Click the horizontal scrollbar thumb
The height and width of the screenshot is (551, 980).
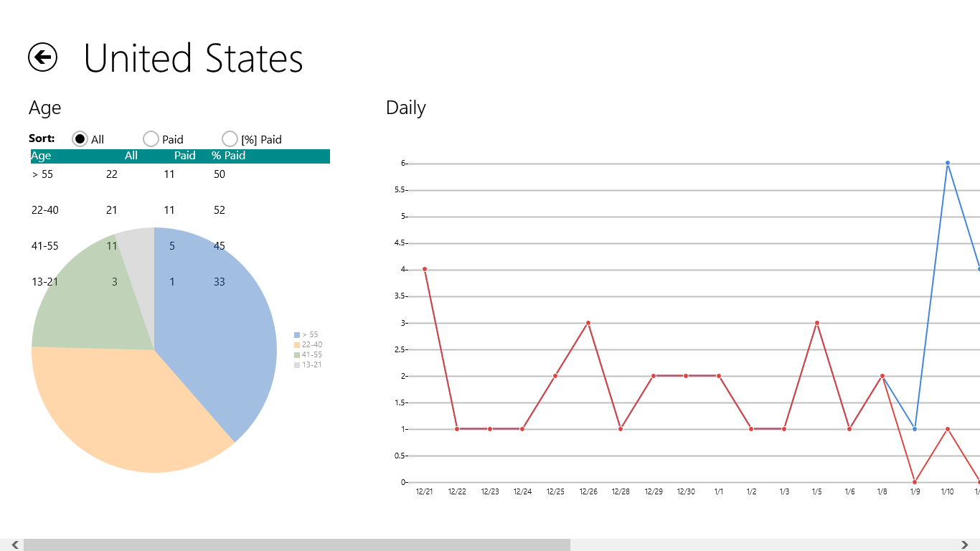[296, 545]
